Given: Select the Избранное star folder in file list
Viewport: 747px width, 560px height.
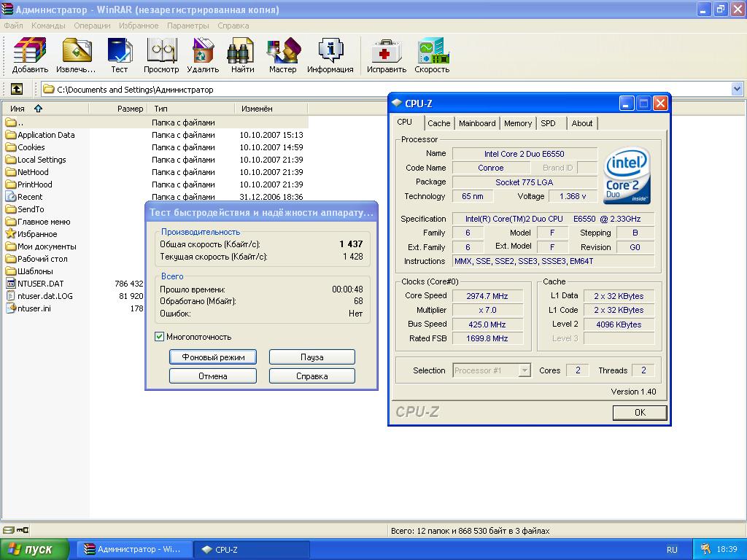Looking at the screenshot, I should pyautogui.click(x=31, y=234).
